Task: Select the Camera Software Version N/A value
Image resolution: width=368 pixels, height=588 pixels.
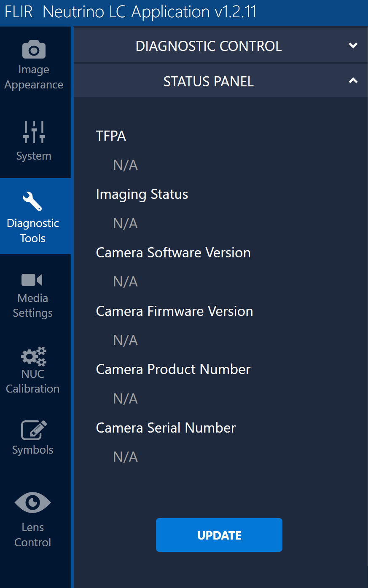Action: click(125, 282)
